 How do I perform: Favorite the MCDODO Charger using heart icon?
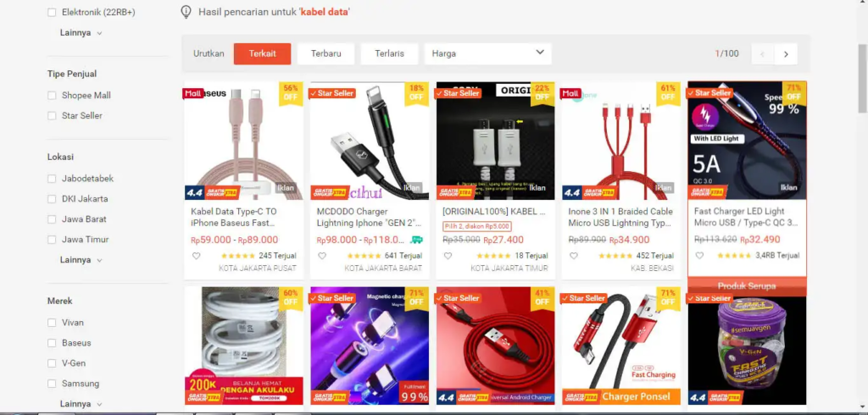[x=321, y=256]
